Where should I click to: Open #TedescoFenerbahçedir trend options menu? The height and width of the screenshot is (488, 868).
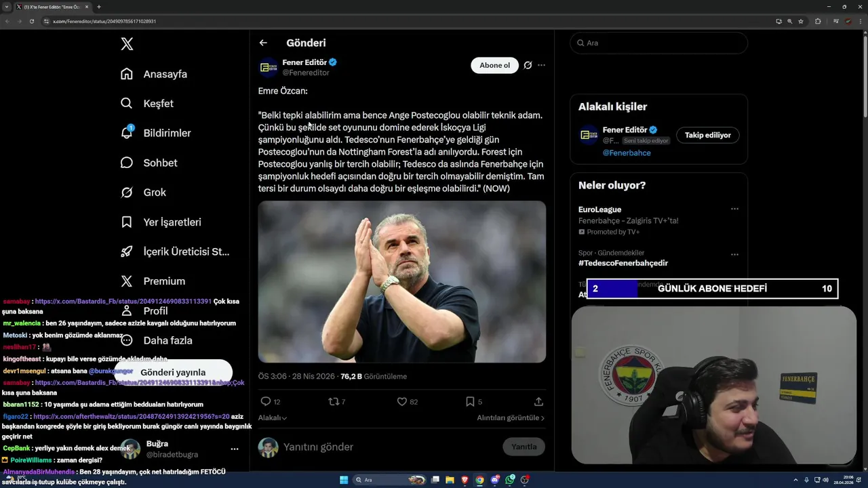tap(734, 255)
